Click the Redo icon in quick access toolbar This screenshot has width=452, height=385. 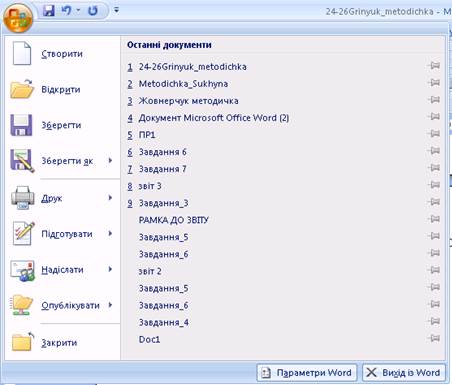point(93,11)
